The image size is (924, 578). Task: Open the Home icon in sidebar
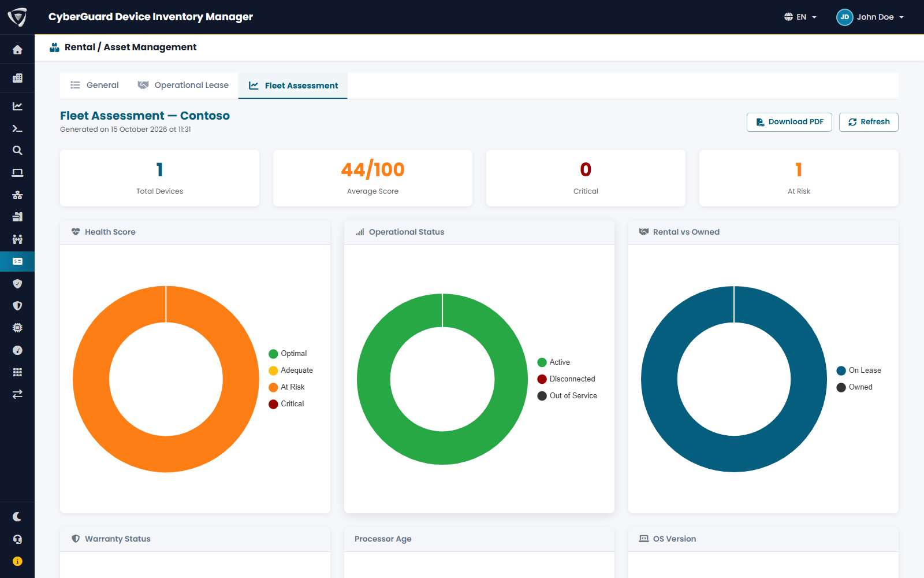[x=17, y=50]
